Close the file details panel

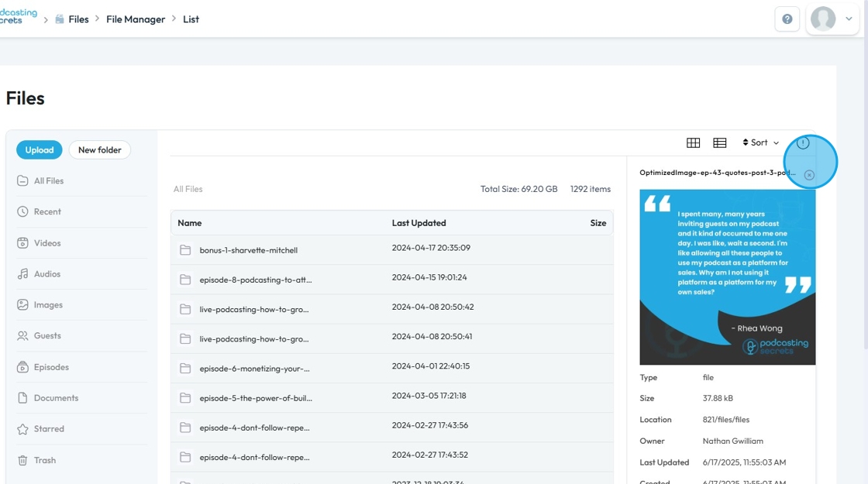809,175
